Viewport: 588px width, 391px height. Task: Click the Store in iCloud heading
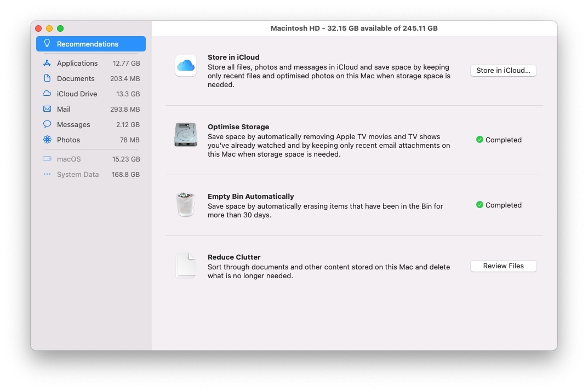233,58
